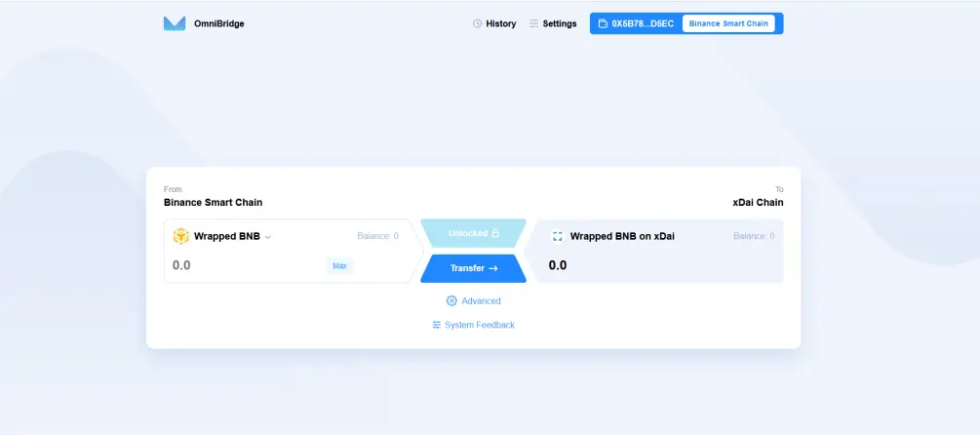Click the Unlocked button
The width and height of the screenshot is (980, 435).
point(473,233)
